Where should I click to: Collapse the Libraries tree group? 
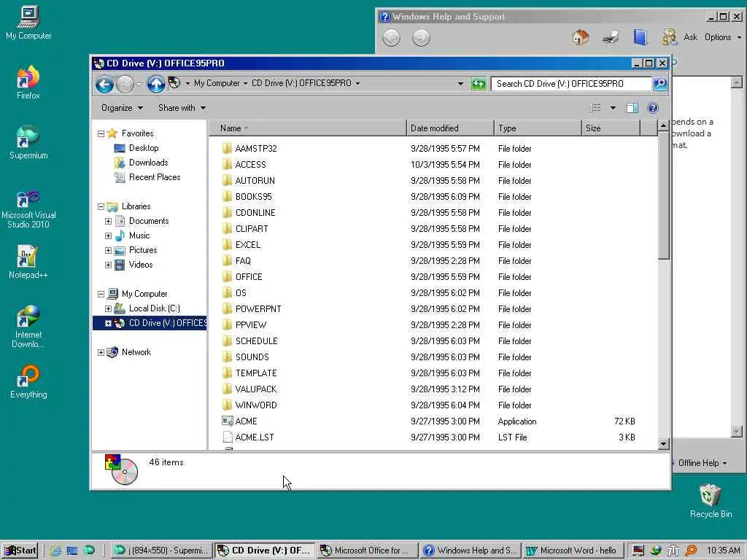pyautogui.click(x=101, y=206)
